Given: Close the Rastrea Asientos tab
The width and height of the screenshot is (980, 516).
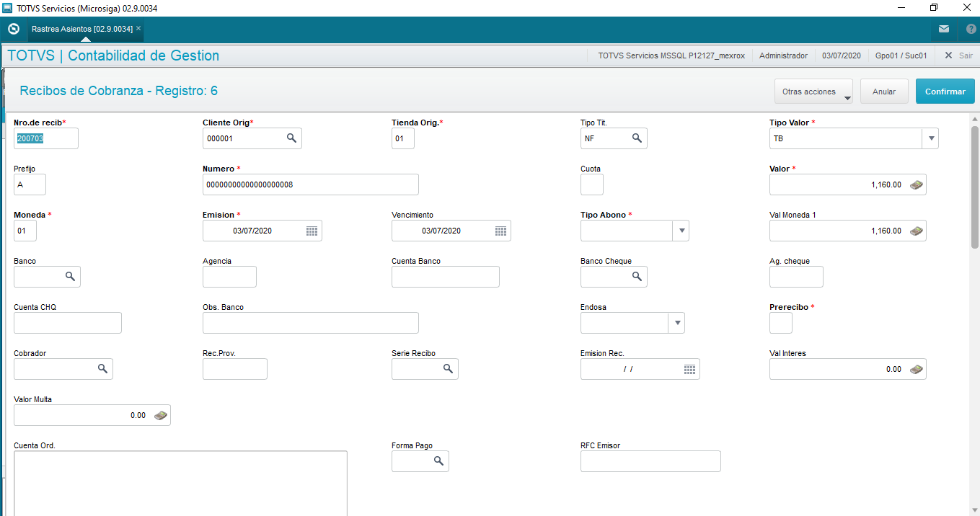Looking at the screenshot, I should click(x=138, y=28).
